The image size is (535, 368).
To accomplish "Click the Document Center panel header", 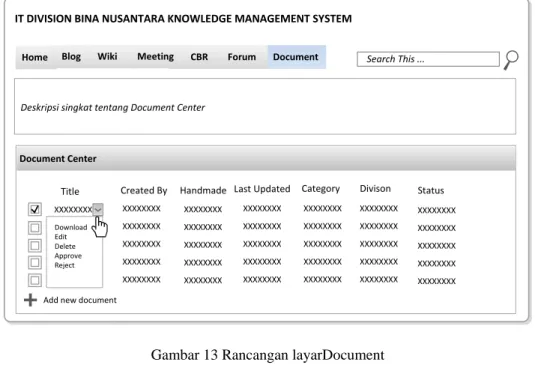I will click(x=266, y=158).
